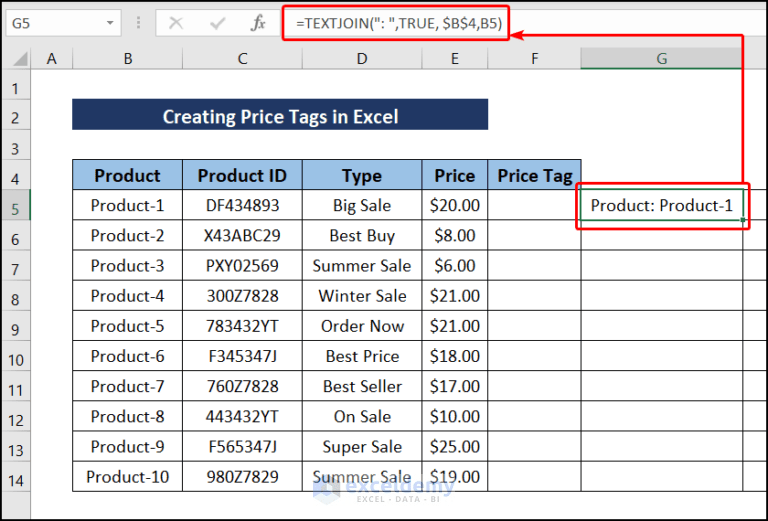
Task: Select the 'Type' header cell
Action: coord(362,175)
